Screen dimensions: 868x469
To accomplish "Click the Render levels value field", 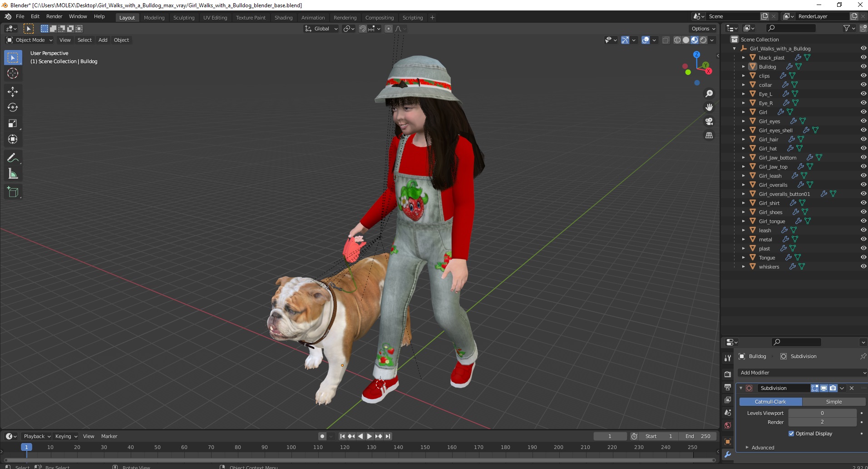I will click(822, 422).
